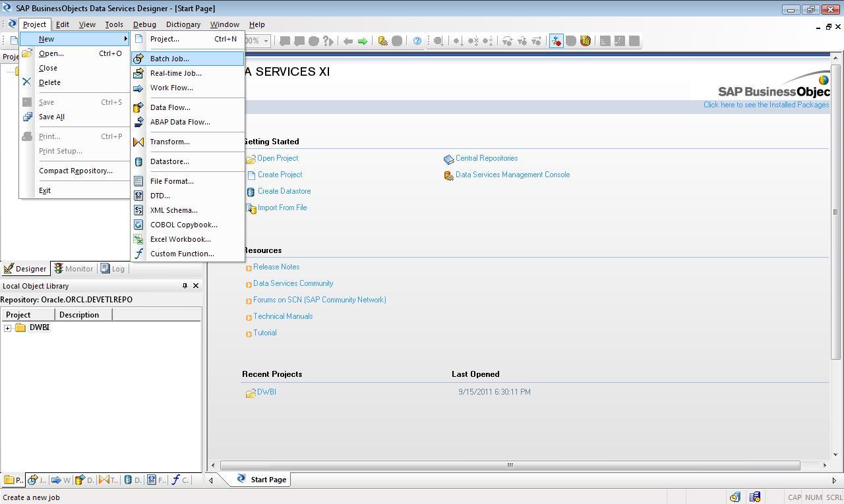Screen dimensions: 844x504
Task: Expand the DWBI project tree node
Action: click(7, 328)
